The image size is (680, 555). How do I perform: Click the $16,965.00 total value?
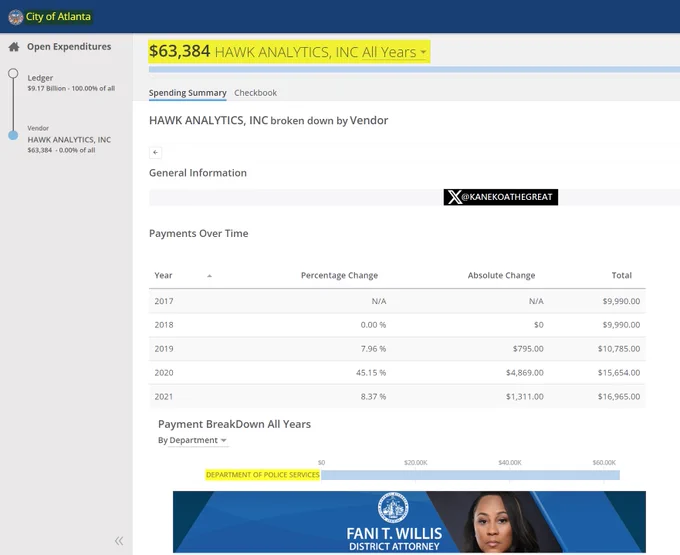619,396
